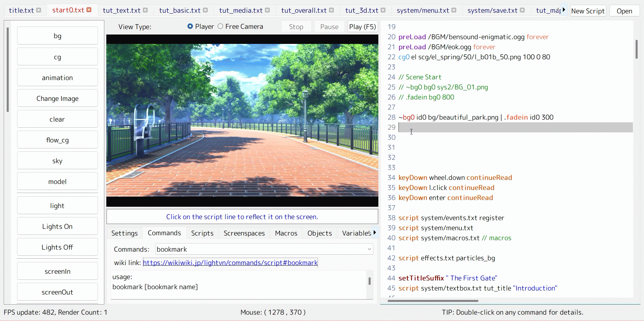This screenshot has width=644, height=321.
Task: Insert the bg command
Action: coord(57,36)
